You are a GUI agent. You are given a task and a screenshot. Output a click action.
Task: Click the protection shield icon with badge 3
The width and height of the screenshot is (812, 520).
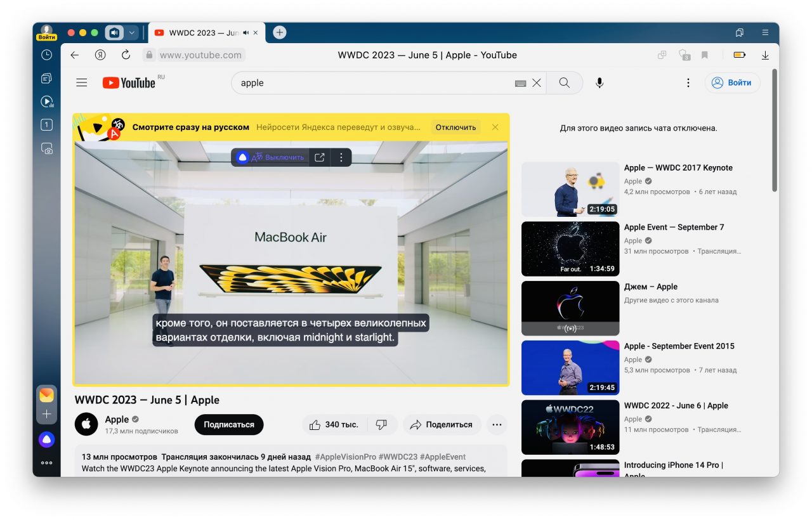tap(684, 55)
